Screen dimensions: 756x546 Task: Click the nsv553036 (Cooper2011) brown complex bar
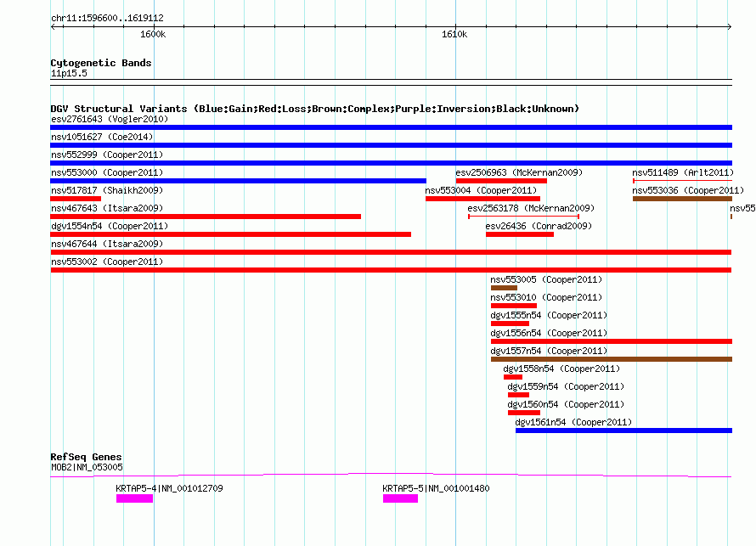tap(682, 199)
